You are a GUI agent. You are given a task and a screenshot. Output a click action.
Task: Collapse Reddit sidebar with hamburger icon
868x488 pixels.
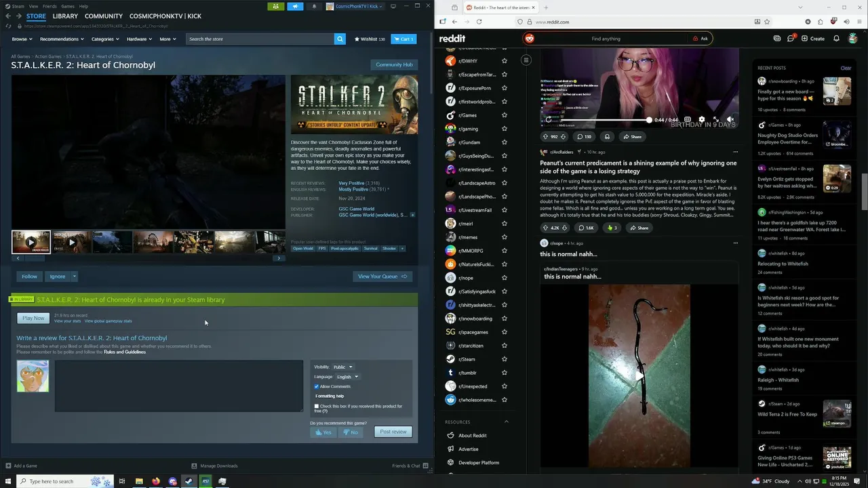tap(526, 60)
